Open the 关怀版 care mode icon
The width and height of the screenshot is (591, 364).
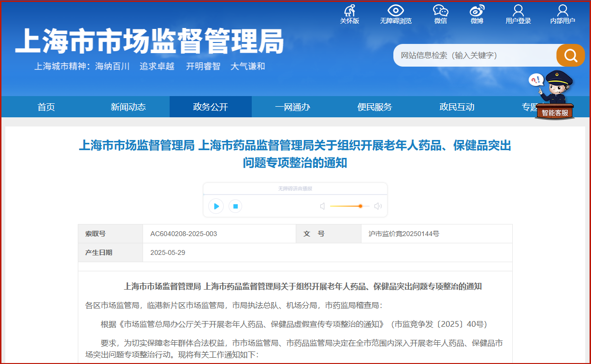click(x=349, y=14)
